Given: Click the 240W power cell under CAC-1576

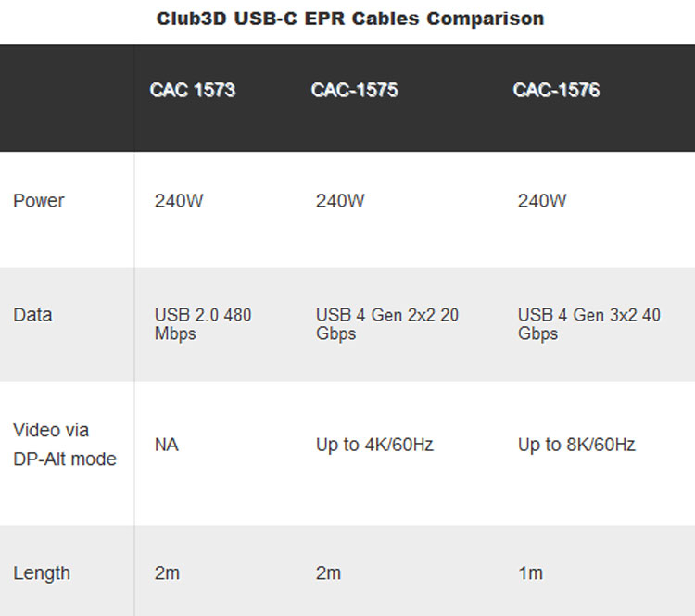Looking at the screenshot, I should [542, 201].
